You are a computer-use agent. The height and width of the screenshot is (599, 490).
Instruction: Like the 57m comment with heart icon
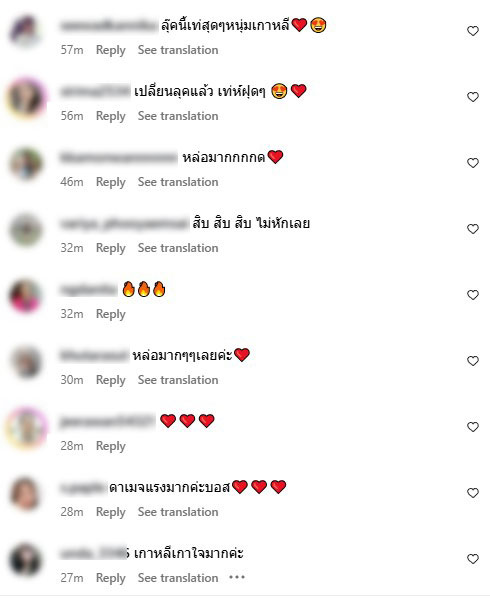click(x=473, y=31)
